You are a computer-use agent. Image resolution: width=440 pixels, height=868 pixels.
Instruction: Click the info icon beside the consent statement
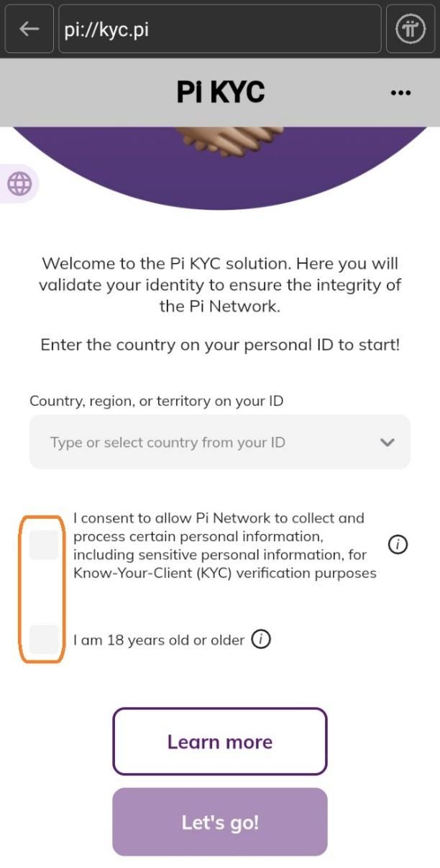point(396,545)
